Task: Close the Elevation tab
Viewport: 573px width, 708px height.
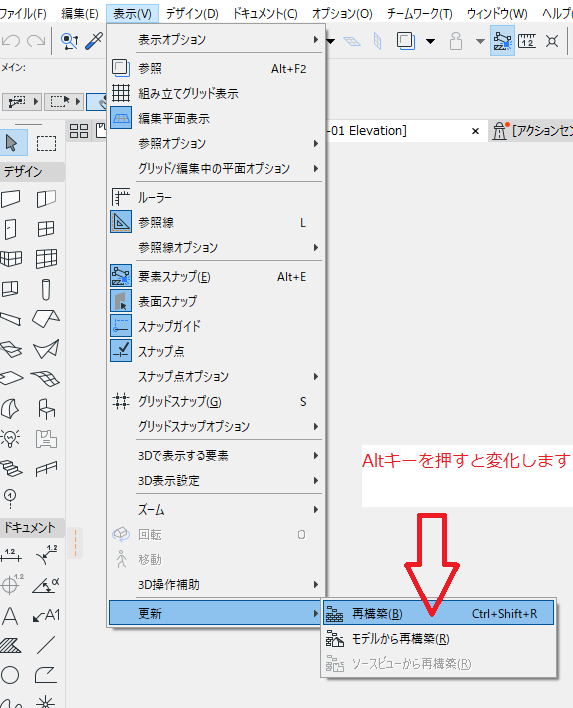Action: [475, 131]
